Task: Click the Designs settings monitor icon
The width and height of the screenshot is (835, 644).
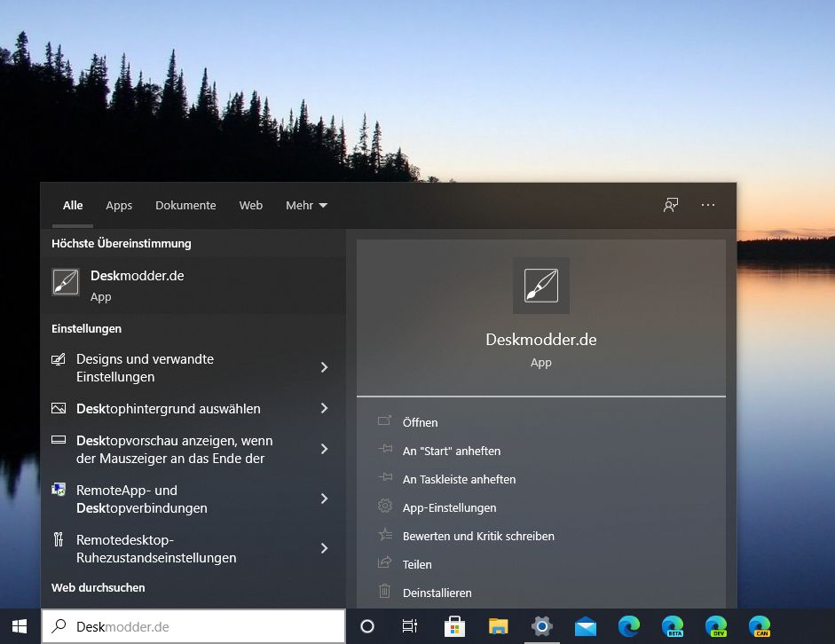Action: (x=58, y=360)
